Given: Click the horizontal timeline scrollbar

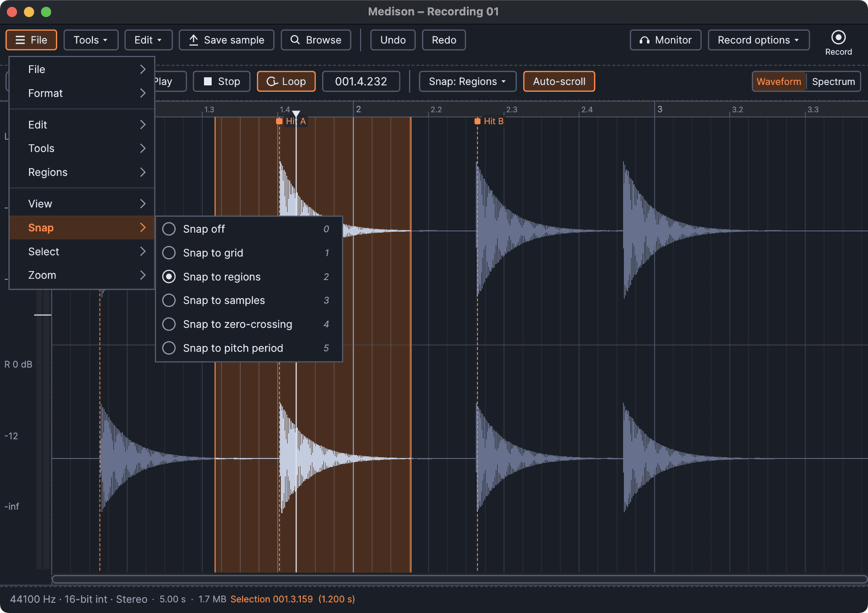Looking at the screenshot, I should coord(460,579).
